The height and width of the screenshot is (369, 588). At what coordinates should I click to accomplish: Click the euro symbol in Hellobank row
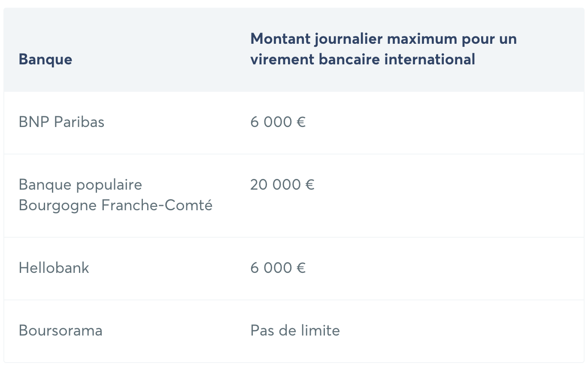click(x=301, y=269)
